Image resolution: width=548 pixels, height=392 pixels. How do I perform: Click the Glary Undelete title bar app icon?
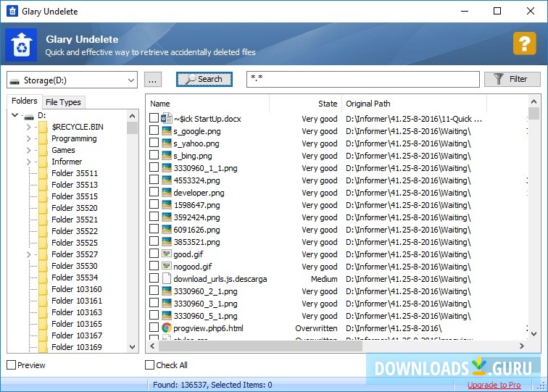tap(12, 11)
